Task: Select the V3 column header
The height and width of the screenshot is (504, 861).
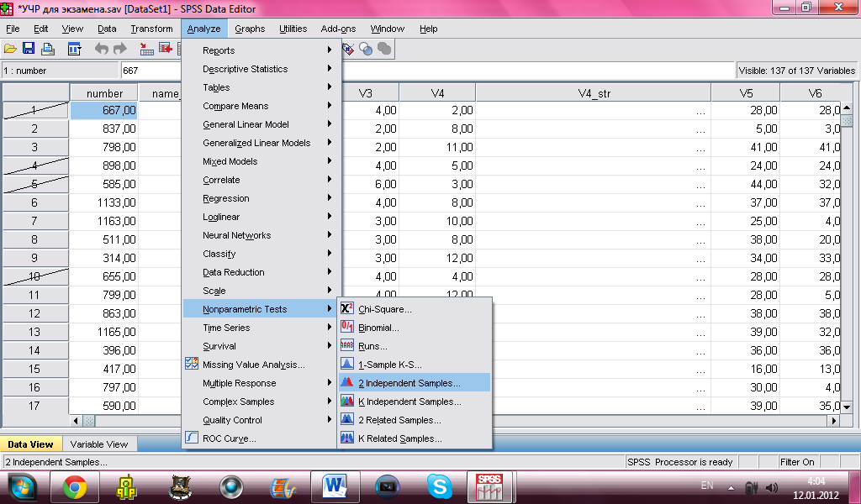Action: [365, 93]
